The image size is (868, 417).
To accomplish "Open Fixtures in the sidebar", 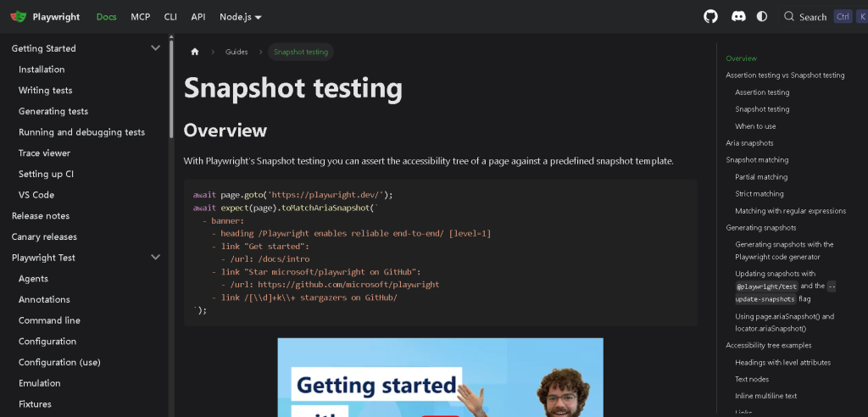I will point(35,404).
